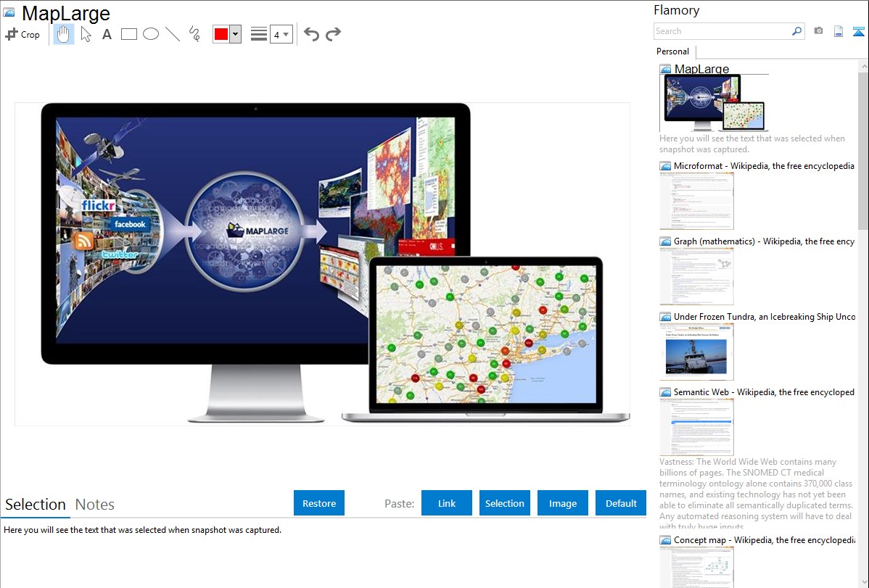Image resolution: width=869 pixels, height=588 pixels.
Task: Open the MapLarge snapshot thumbnail in sidebar
Action: click(714, 103)
